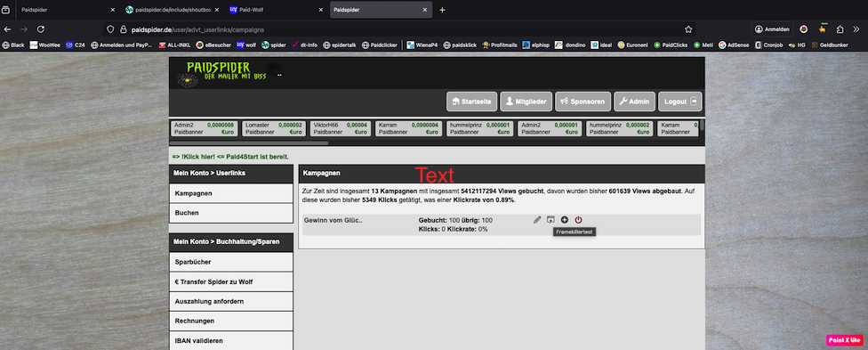Reload the page with the refresh icon
868x350 pixels.
click(x=40, y=29)
